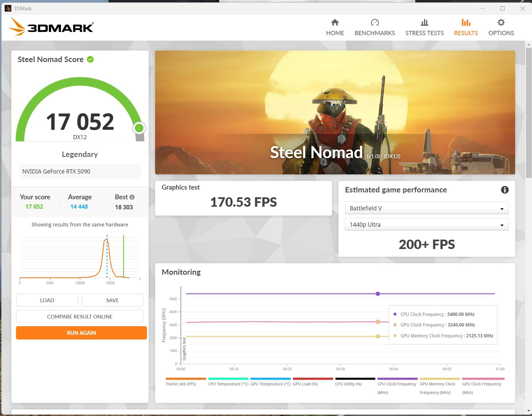Click the LOAD button
The width and height of the screenshot is (532, 416).
click(47, 300)
